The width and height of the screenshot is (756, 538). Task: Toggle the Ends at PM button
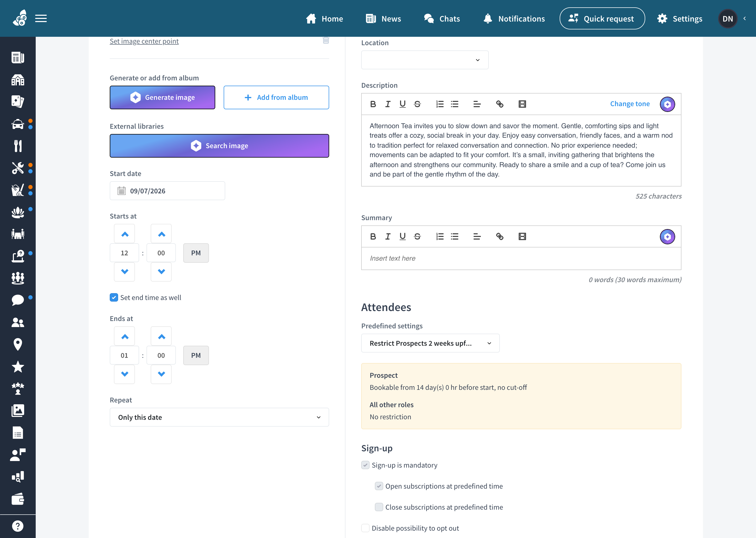coord(196,355)
